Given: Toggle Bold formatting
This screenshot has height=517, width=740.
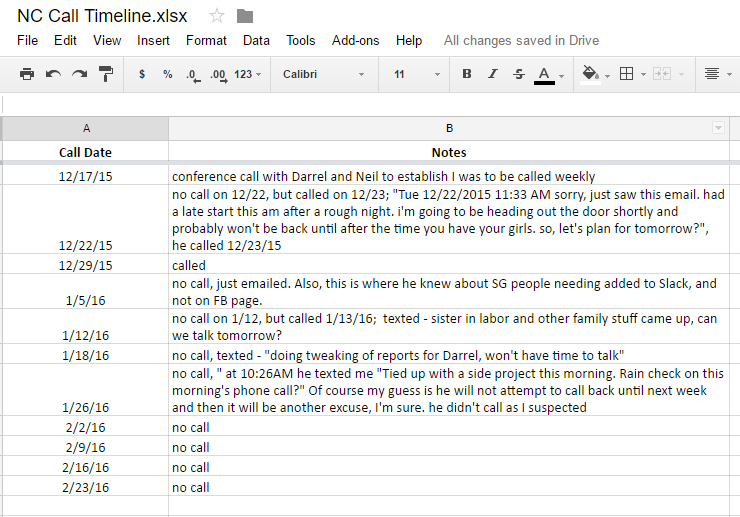Looking at the screenshot, I should point(467,74).
